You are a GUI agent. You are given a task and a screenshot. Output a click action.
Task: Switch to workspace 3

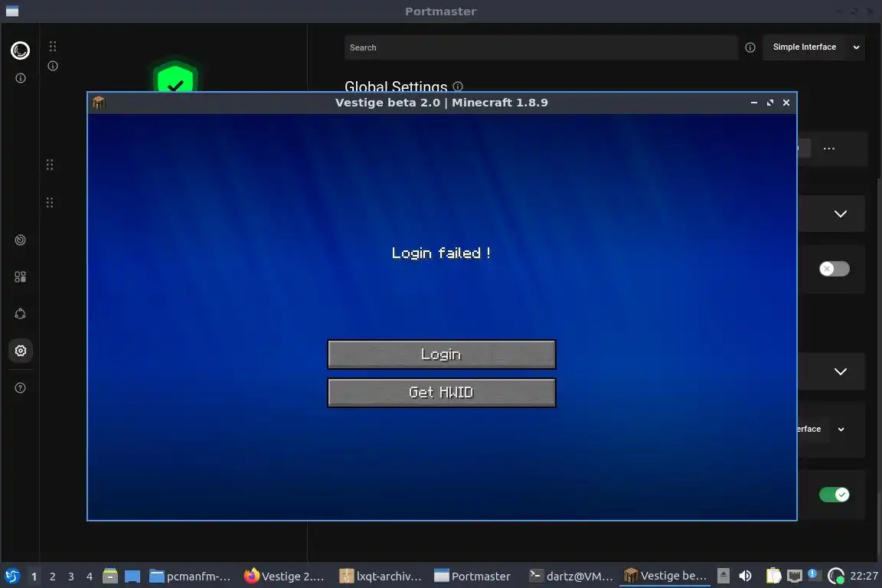pyautogui.click(x=71, y=577)
